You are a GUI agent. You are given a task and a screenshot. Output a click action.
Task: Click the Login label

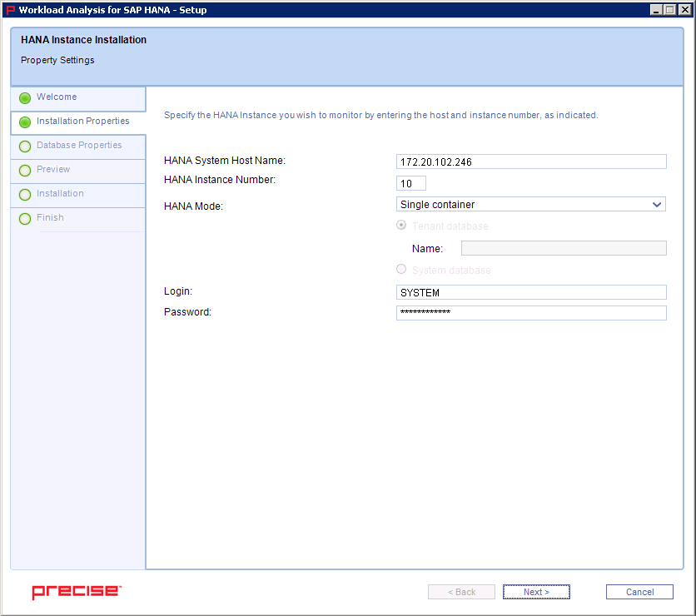[178, 291]
